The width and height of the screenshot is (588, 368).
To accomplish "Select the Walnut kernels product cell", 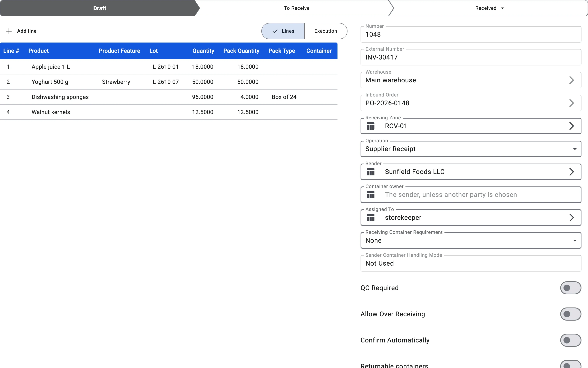I will pos(51,112).
